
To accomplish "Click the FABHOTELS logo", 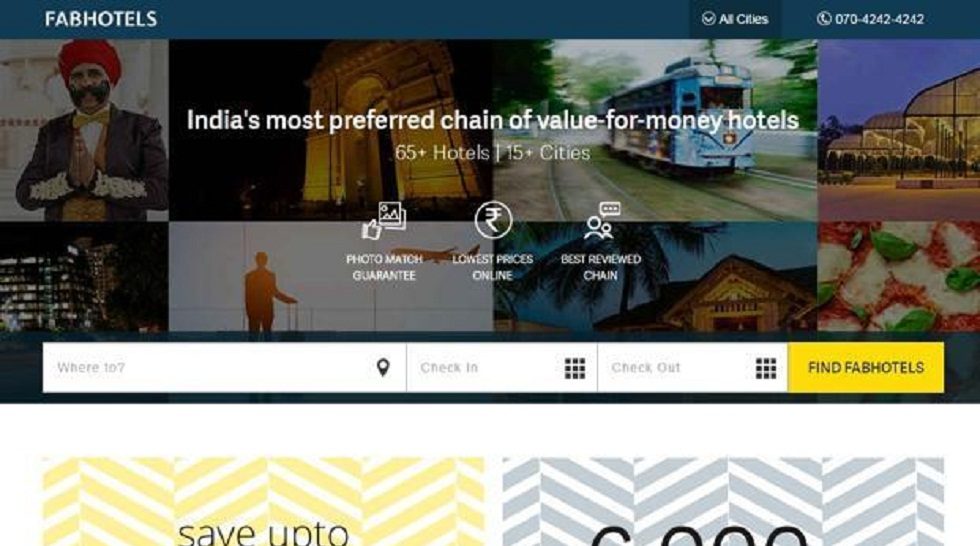I will pyautogui.click(x=101, y=19).
